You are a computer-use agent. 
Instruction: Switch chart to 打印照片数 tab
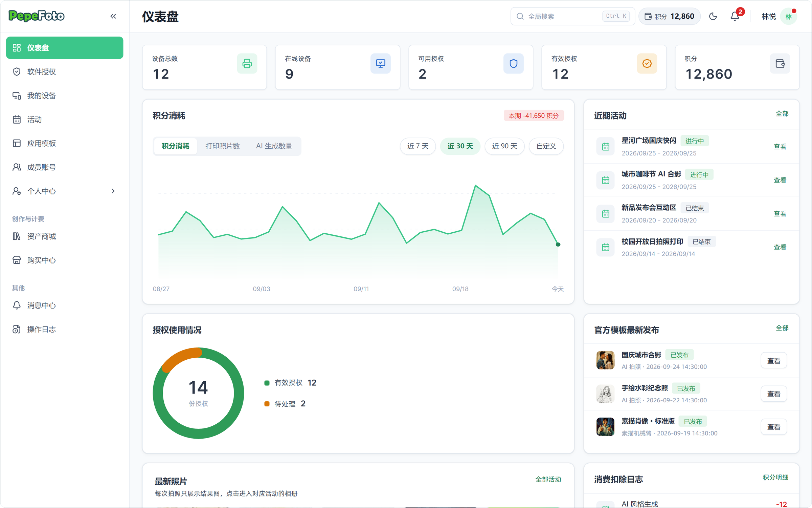[x=223, y=146]
